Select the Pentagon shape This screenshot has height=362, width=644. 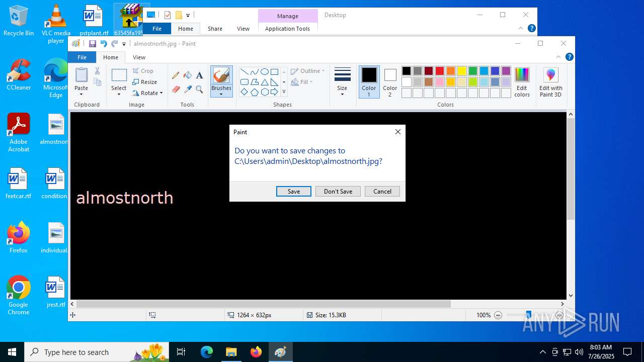tap(254, 92)
